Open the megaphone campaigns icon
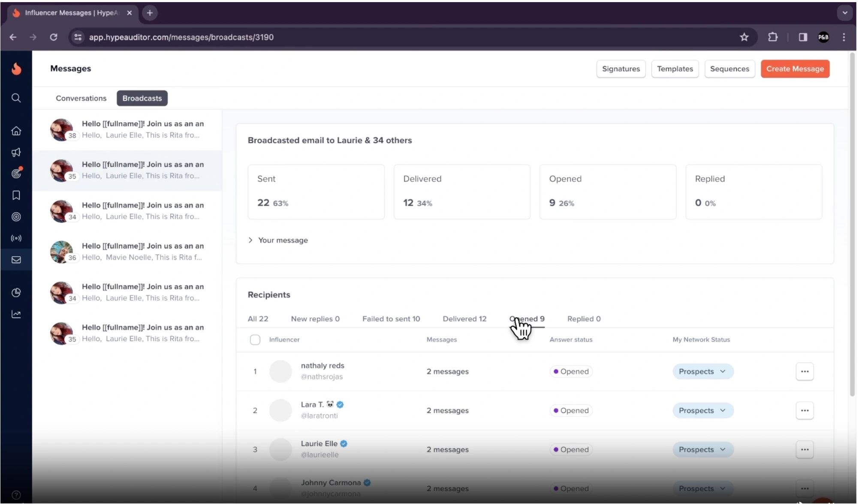Viewport: 859px width, 504px height. click(16, 153)
